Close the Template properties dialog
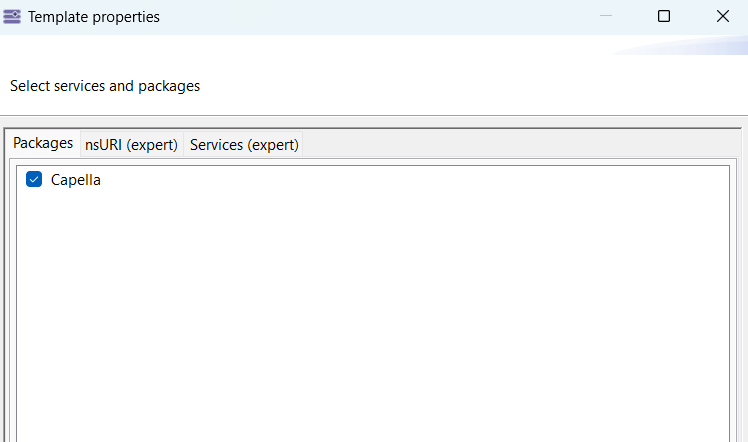Screen dimensions: 748x442 coord(722,17)
